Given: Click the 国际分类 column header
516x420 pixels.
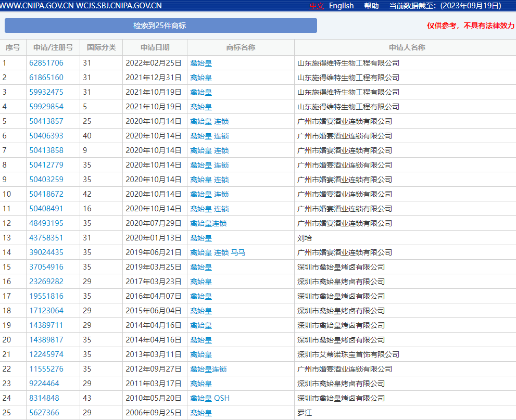Looking at the screenshot, I should pos(101,47).
